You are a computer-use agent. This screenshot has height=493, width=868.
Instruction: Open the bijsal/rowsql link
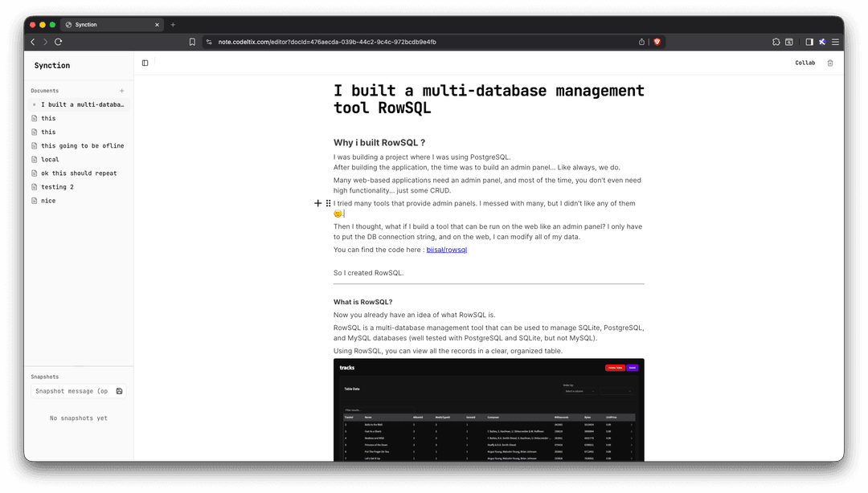pos(447,250)
